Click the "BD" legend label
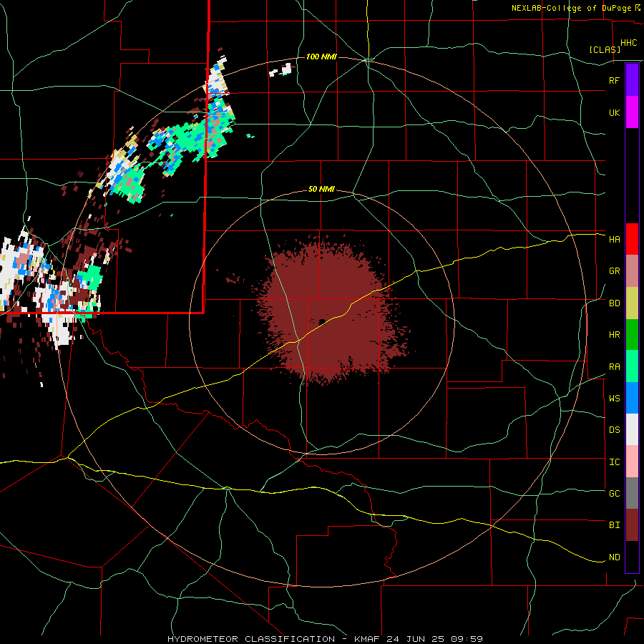Screen dimensions: 644x644 point(614,303)
